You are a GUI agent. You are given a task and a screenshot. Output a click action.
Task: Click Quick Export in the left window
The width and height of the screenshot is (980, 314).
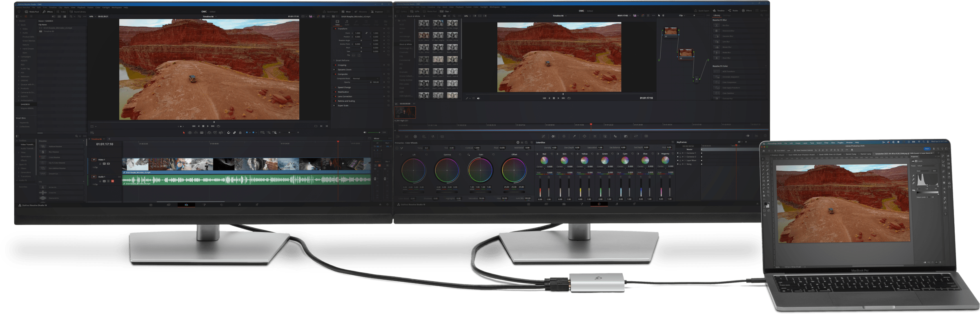tap(331, 12)
